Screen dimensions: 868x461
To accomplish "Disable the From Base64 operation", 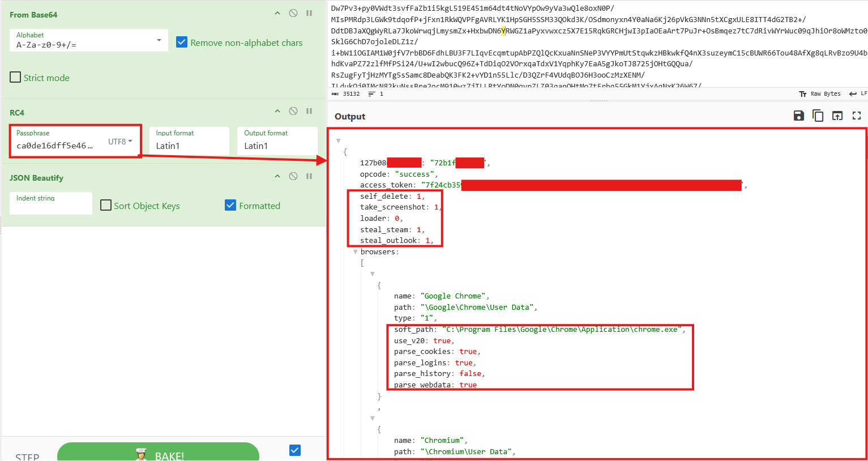I will pos(293,13).
